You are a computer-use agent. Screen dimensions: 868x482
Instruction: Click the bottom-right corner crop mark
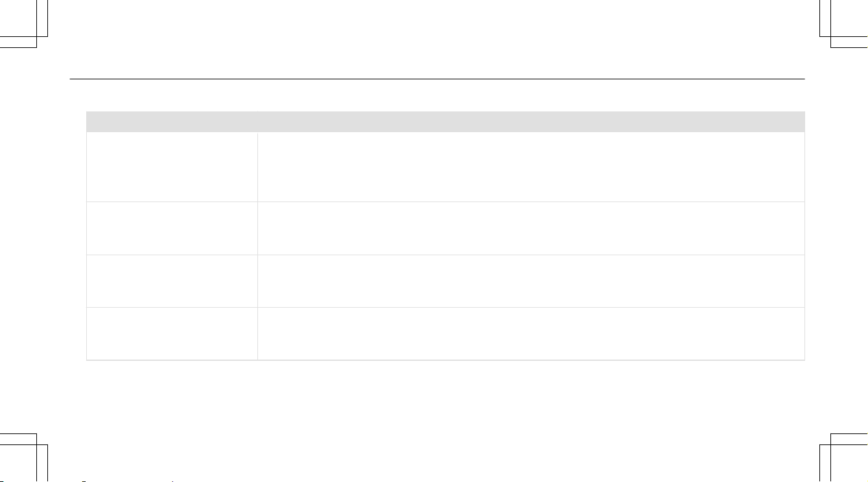[x=843, y=457]
